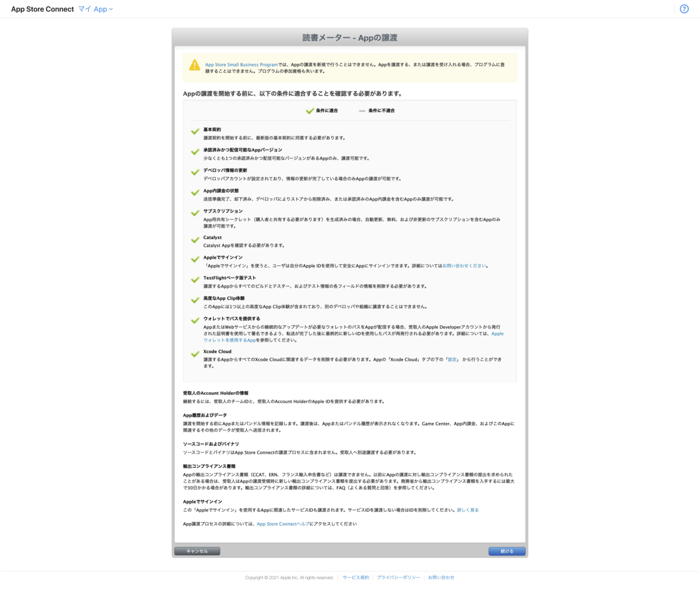Open プライバシーポリシー in the footer
Viewport: 700px width, 601px height.
398,578
